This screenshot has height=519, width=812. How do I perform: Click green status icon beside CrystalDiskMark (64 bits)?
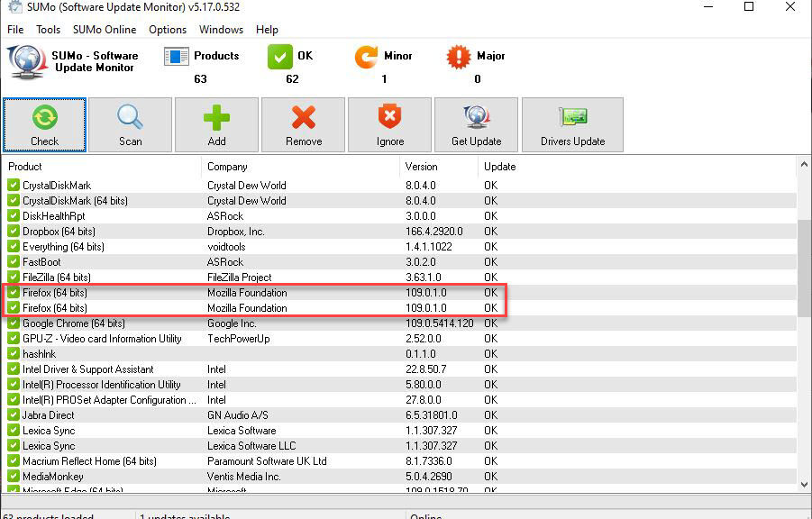point(13,200)
